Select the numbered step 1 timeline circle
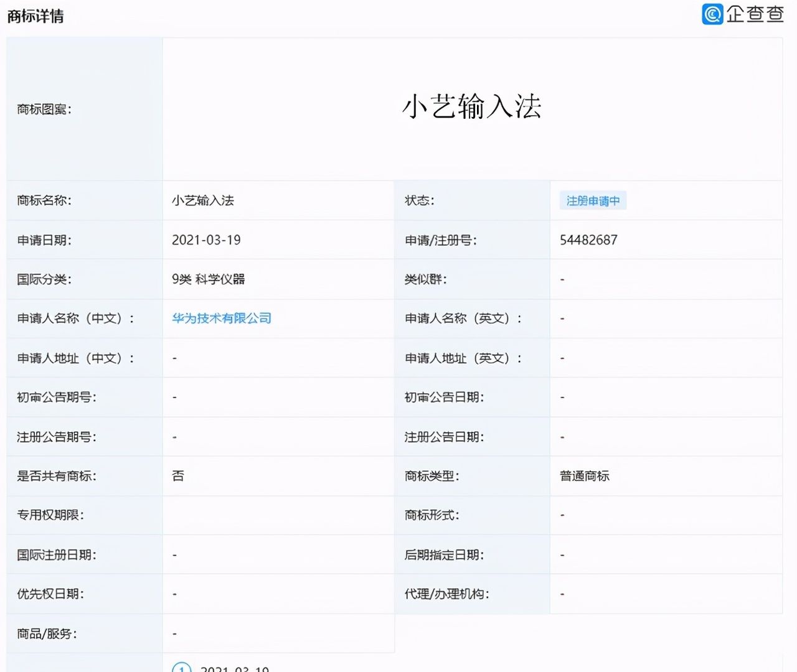 pos(181,668)
